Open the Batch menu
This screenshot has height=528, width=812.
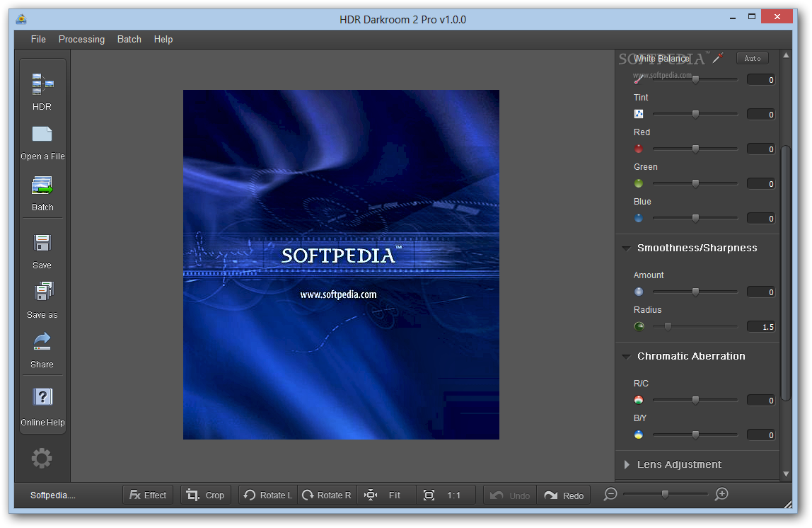point(129,40)
